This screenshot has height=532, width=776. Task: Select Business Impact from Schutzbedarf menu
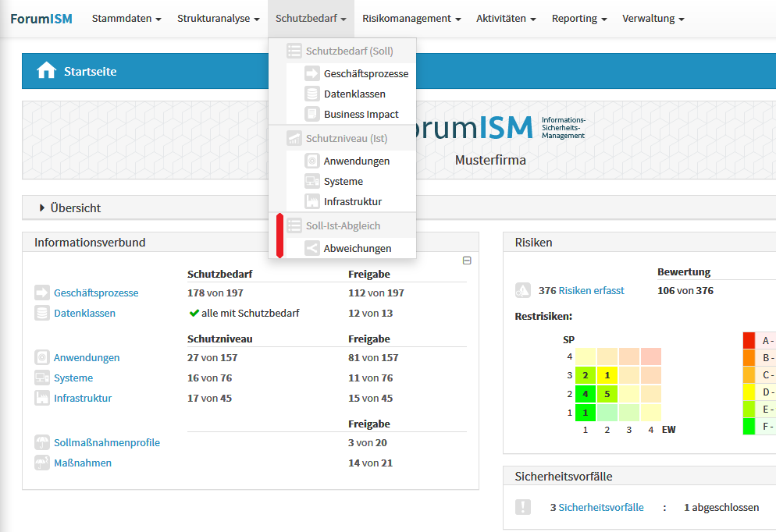pos(361,114)
